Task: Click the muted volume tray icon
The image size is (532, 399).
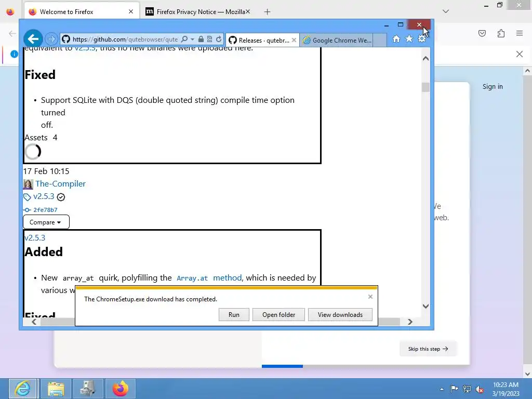Action: pos(480,389)
